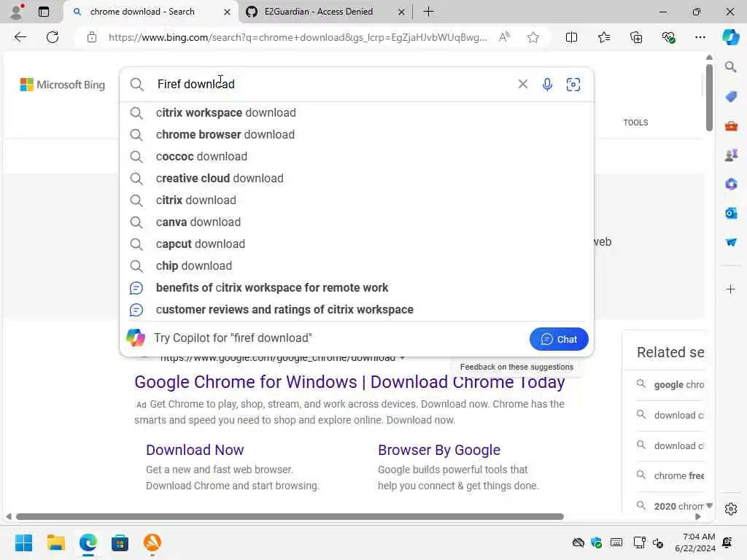Open Edge Settings and more menu
This screenshot has height=560, width=747.
(700, 37)
